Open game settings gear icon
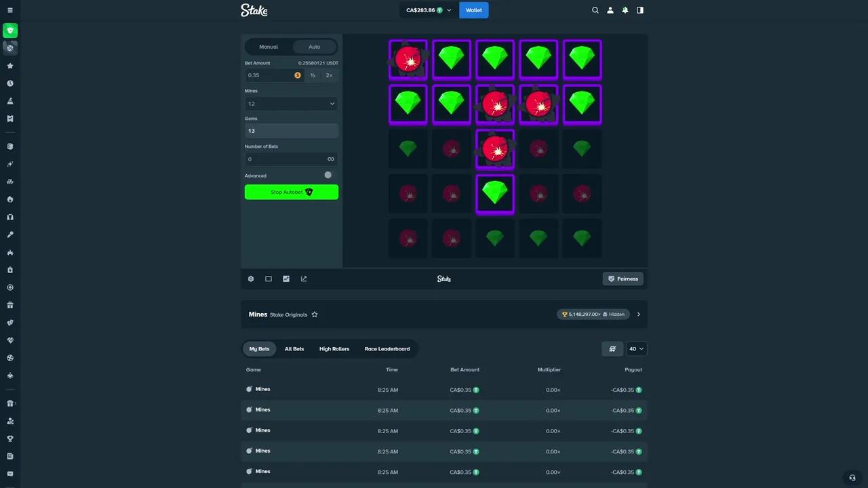Screen dimensions: 868x488 coord(251,279)
